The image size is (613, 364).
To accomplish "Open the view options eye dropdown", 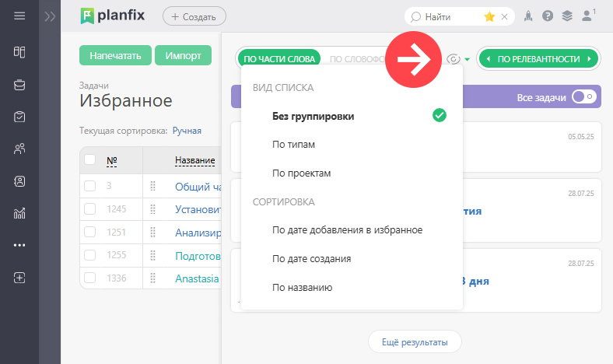I will tap(458, 59).
